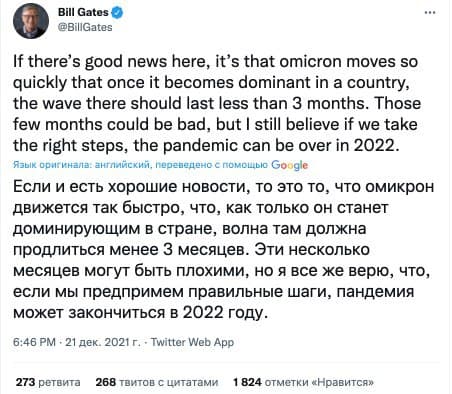Click the colorful Google logo
This screenshot has width=452, height=394.
pyautogui.click(x=289, y=165)
